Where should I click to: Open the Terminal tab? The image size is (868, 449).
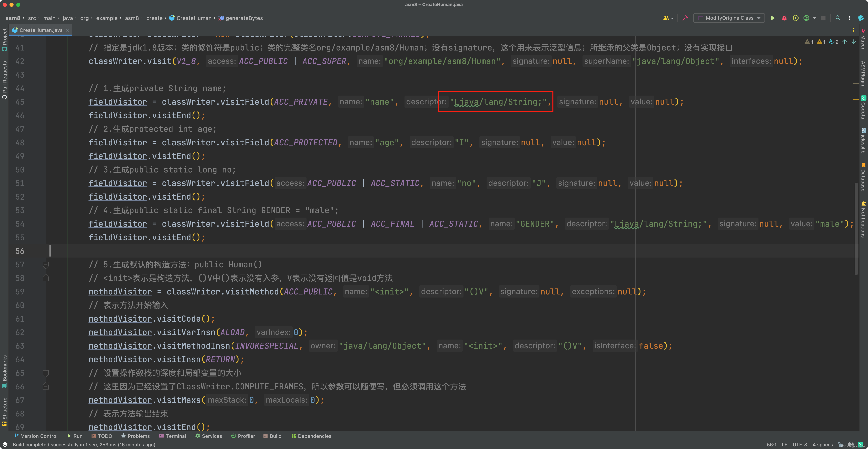pyautogui.click(x=172, y=436)
